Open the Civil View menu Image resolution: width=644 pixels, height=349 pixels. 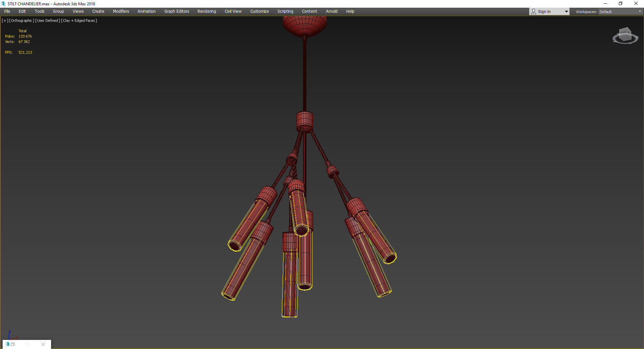point(233,11)
